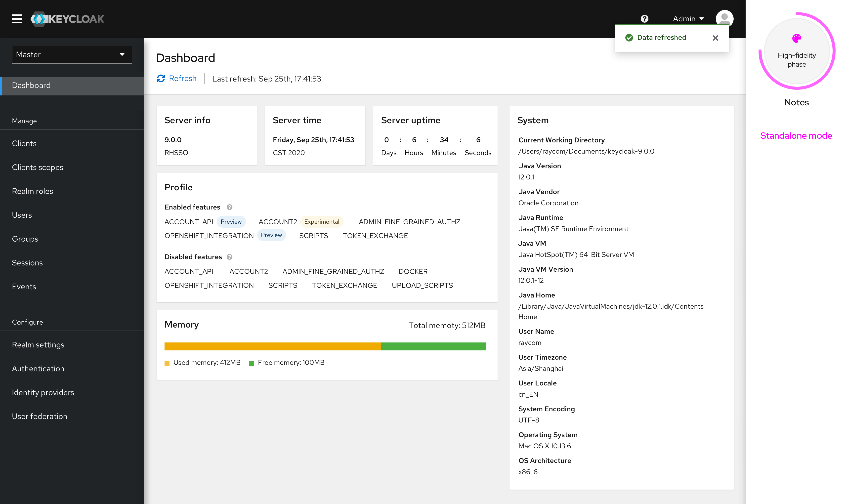Show help for Disabled features

pos(230,257)
